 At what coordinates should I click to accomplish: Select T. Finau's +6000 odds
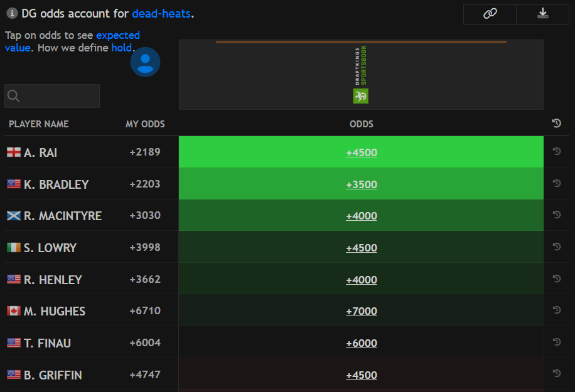click(362, 343)
